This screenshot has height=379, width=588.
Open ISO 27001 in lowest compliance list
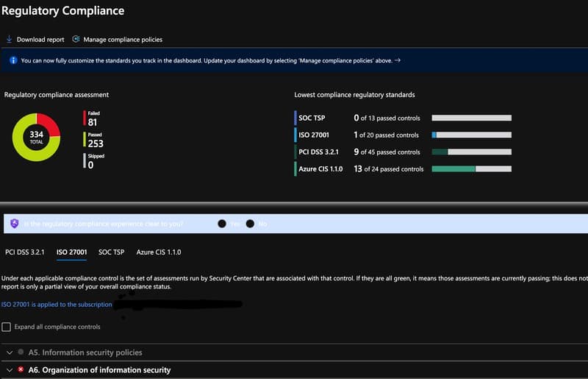click(314, 135)
